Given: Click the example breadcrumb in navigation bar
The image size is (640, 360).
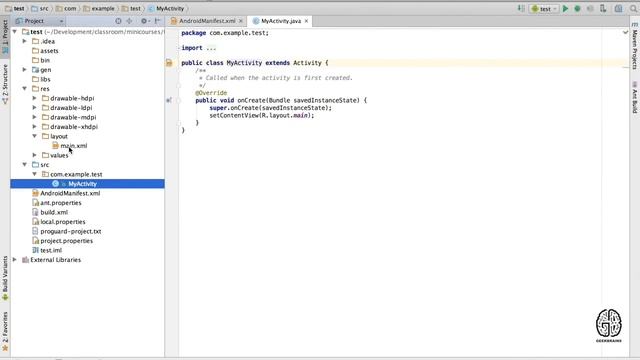Looking at the screenshot, I should 99,8.
